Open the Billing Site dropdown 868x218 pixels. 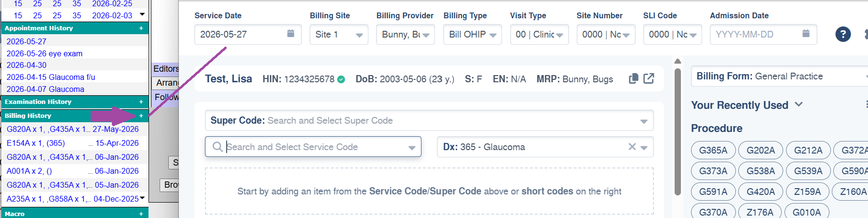339,35
